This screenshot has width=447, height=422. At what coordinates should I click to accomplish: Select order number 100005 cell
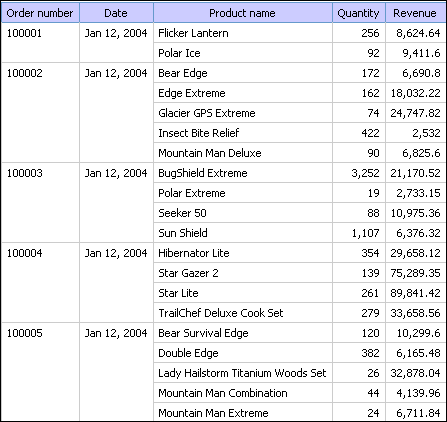click(x=40, y=372)
